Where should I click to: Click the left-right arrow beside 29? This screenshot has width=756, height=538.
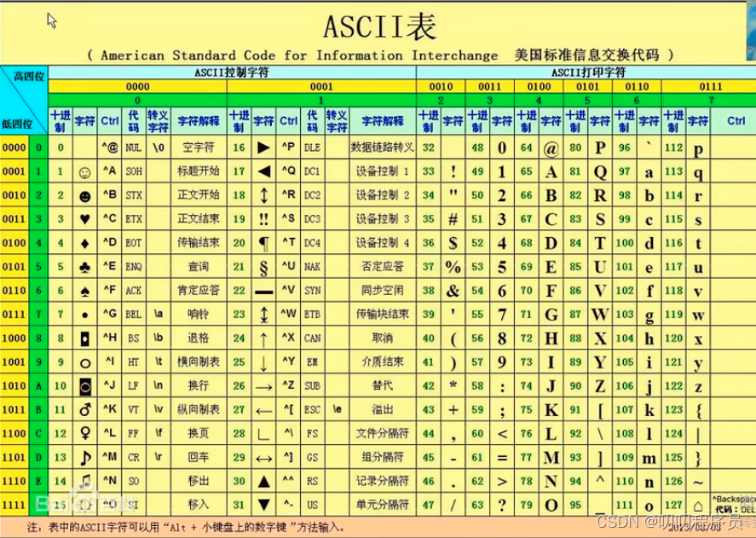click(x=263, y=459)
